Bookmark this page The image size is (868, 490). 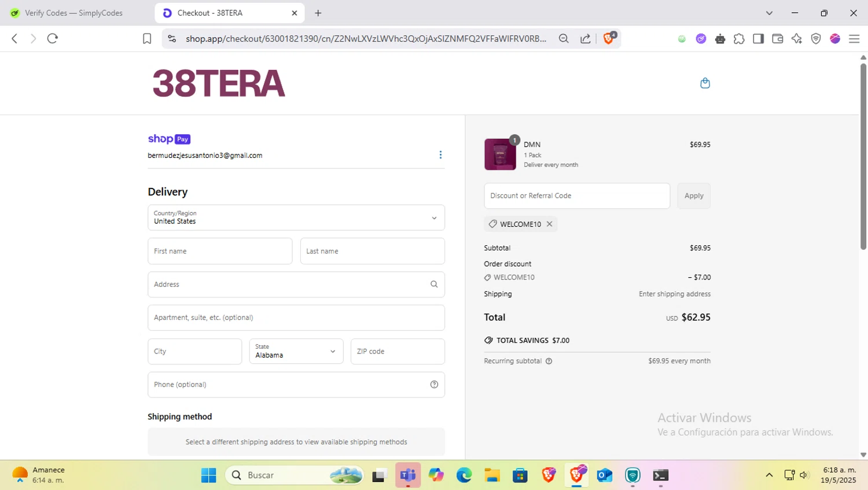tap(147, 39)
